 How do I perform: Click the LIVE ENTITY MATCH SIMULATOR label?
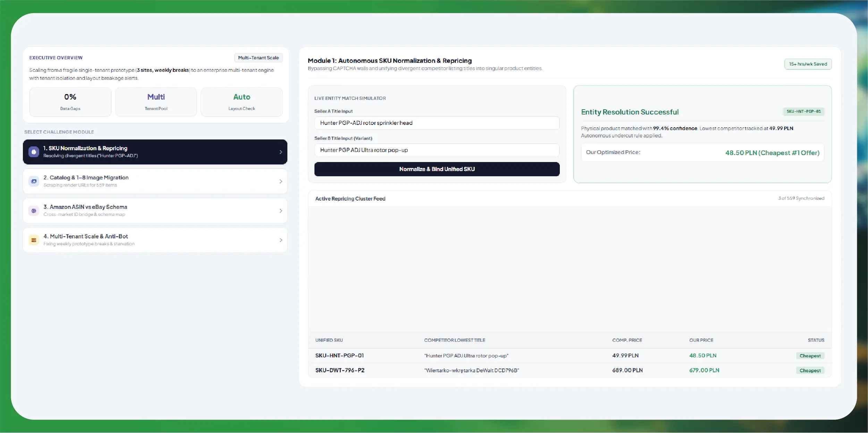[x=350, y=98]
